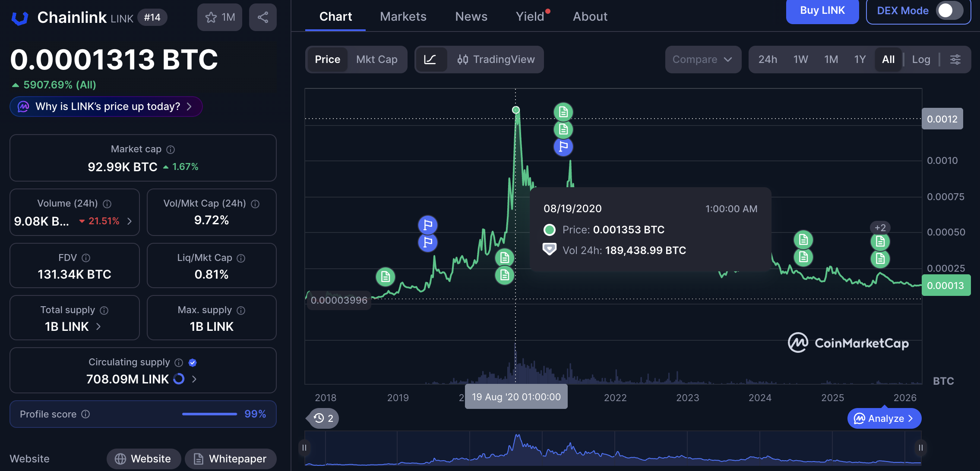
Task: Expand Circulating supply details chevron
Action: 194,379
